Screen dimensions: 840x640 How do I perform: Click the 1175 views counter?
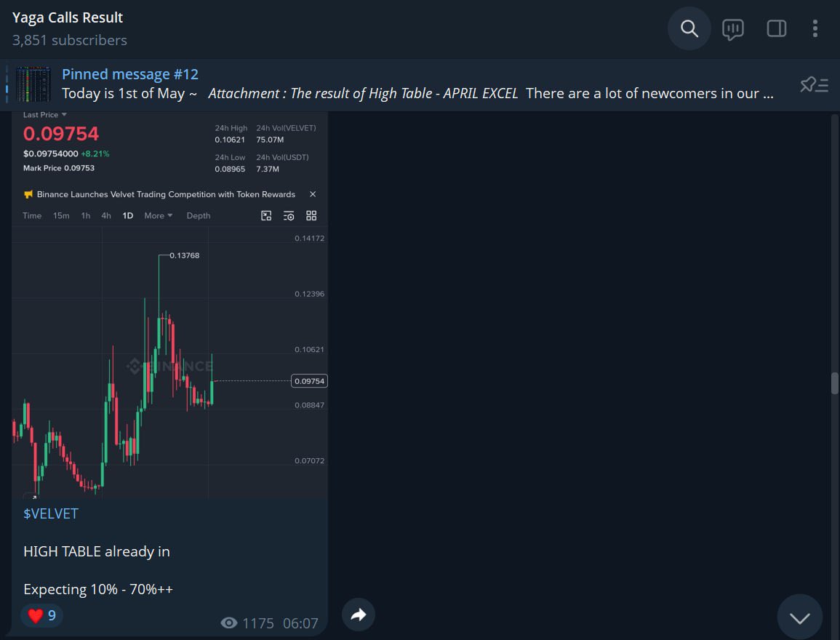click(257, 623)
